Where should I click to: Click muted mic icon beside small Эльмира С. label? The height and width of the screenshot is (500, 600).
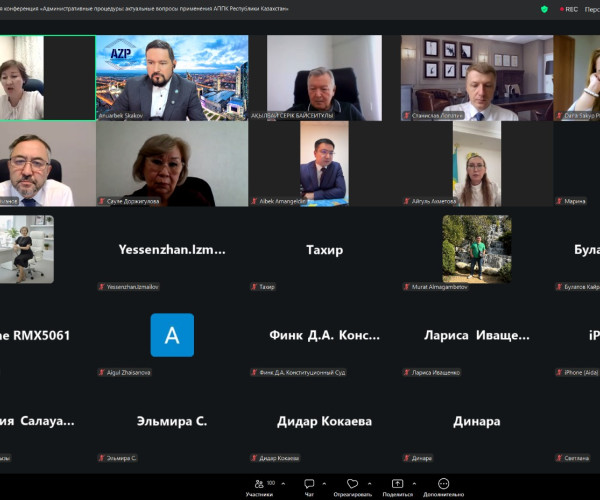[102, 458]
